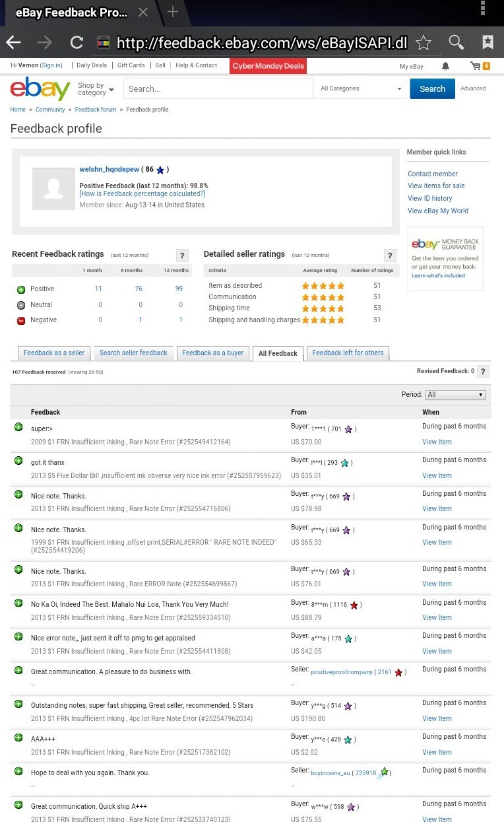Image resolution: width=504 pixels, height=822 pixels.
Task: Click 76 positive ratings for 6 months
Action: [x=139, y=289]
